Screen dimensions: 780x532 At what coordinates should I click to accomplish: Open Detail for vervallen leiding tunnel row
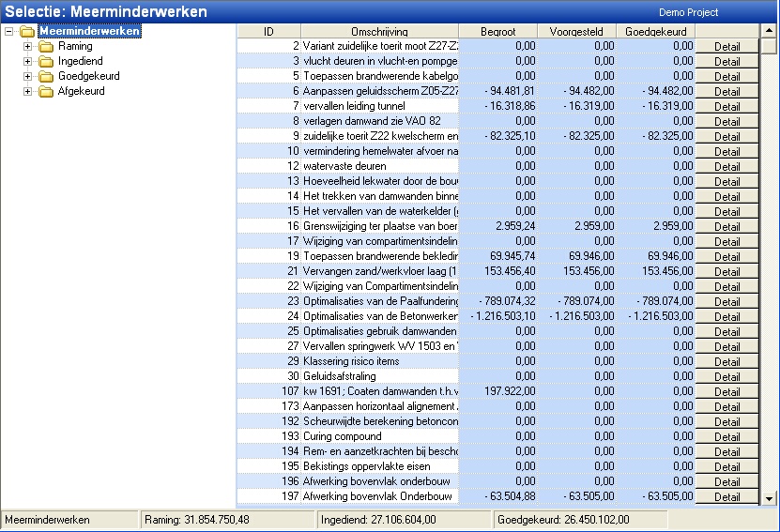coord(726,106)
